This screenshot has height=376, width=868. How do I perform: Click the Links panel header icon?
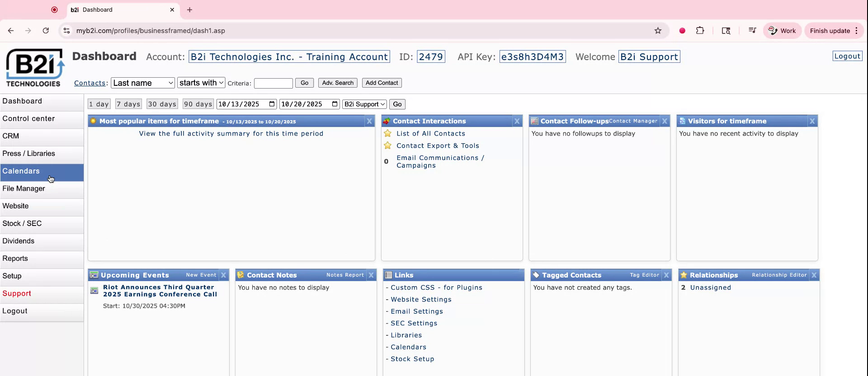click(388, 275)
